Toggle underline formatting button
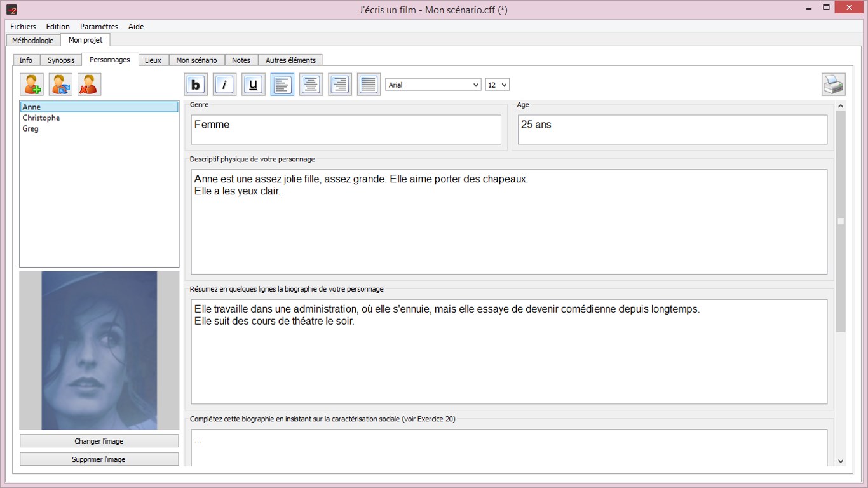 pyautogui.click(x=253, y=85)
